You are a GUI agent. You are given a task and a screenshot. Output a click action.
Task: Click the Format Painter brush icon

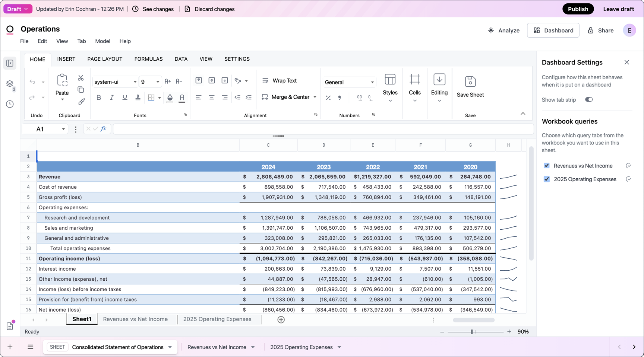81,101
